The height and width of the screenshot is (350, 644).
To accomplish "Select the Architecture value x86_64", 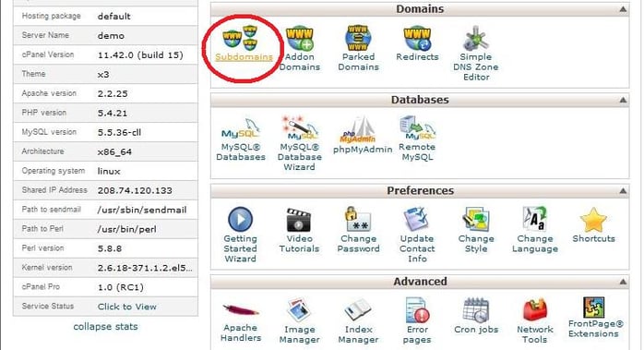I will pyautogui.click(x=114, y=152).
